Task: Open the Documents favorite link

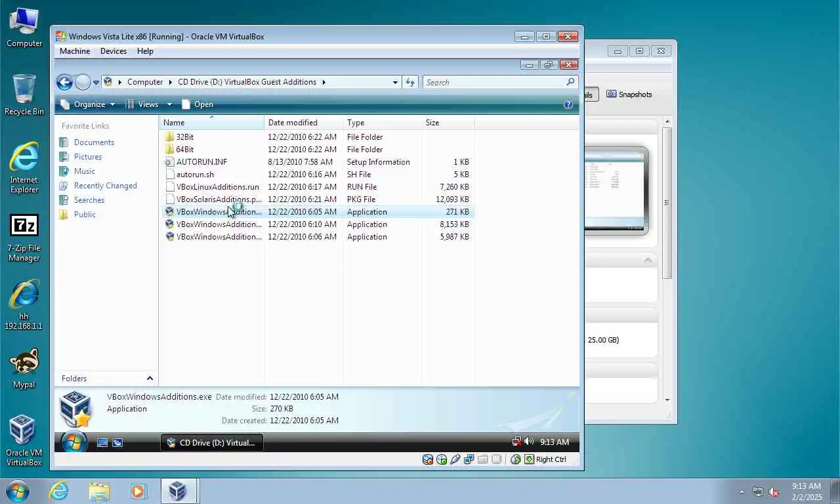Action: 94,142
